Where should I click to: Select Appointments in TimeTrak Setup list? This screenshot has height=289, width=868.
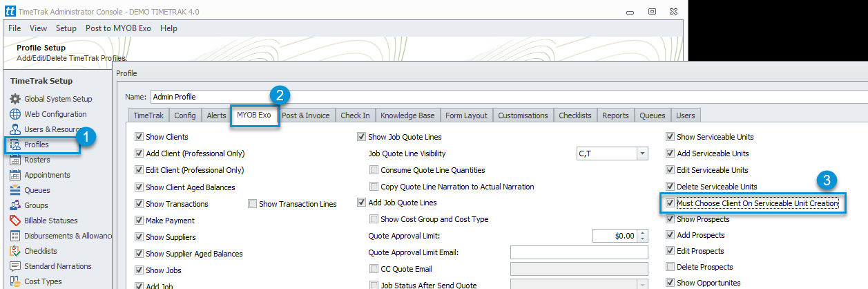pyautogui.click(x=48, y=175)
